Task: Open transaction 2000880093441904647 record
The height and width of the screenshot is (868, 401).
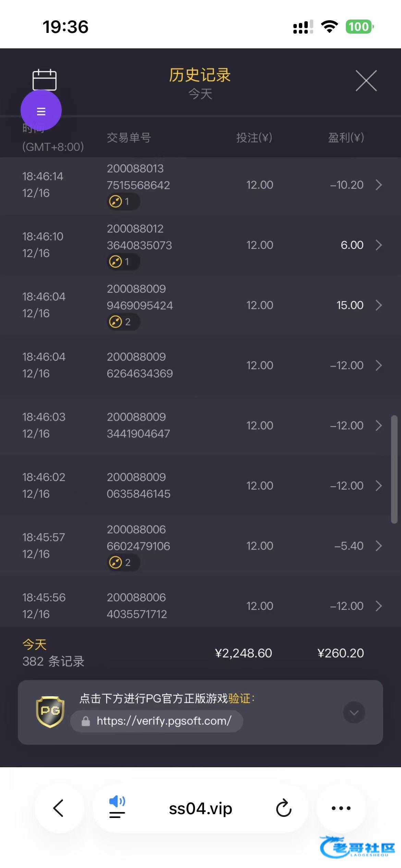Action: click(x=138, y=425)
